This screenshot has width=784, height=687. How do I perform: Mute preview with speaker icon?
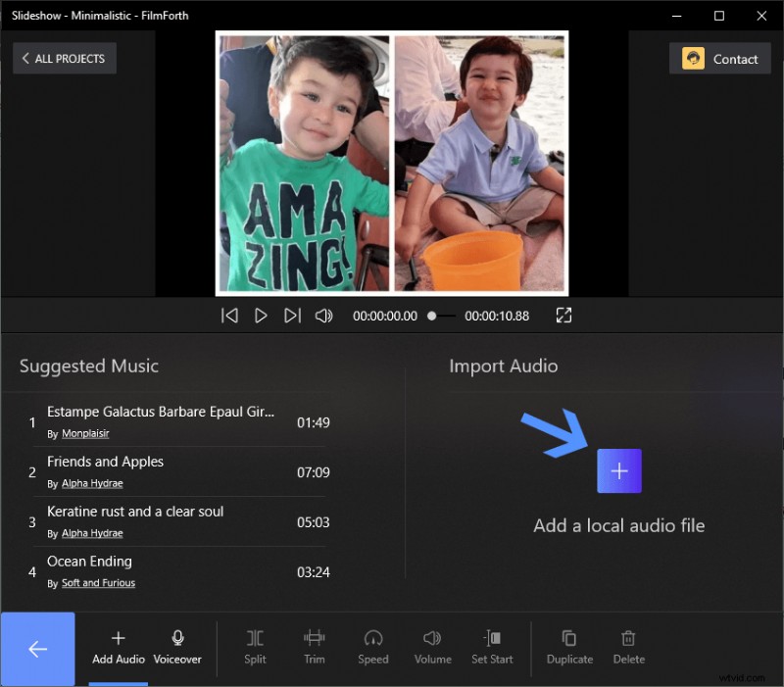coord(324,316)
